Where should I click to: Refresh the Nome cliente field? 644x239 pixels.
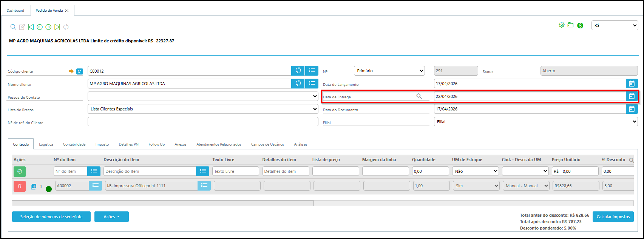click(298, 84)
